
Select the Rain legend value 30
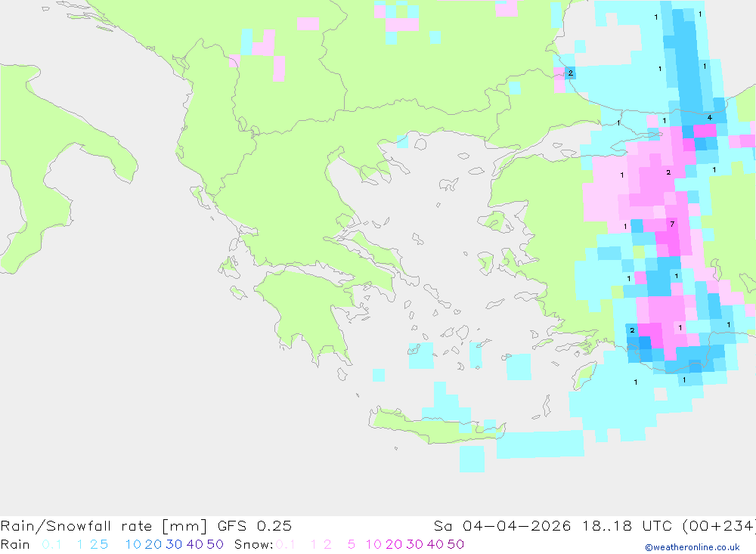[174, 544]
